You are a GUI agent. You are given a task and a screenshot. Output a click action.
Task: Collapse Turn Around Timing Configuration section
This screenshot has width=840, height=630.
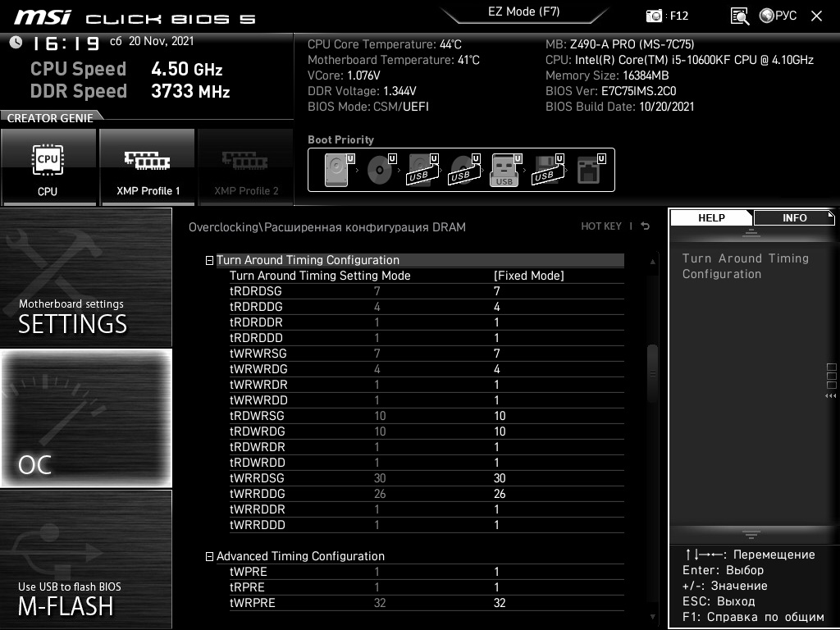click(209, 260)
